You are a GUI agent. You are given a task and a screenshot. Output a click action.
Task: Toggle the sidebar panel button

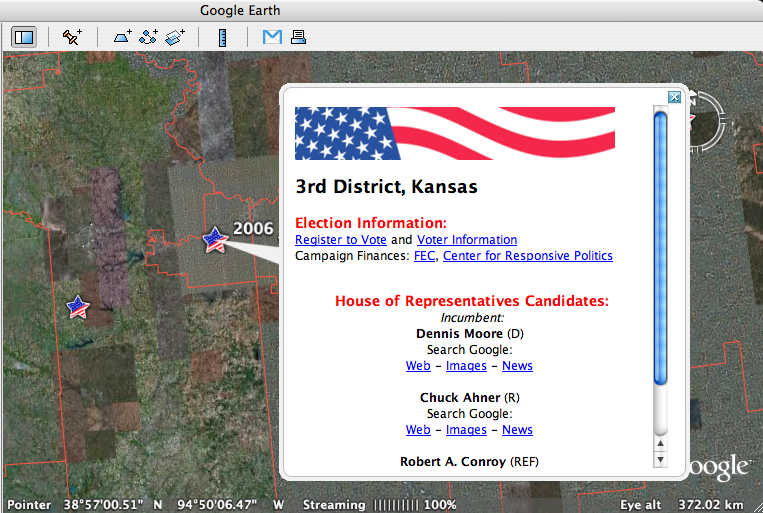[x=24, y=37]
